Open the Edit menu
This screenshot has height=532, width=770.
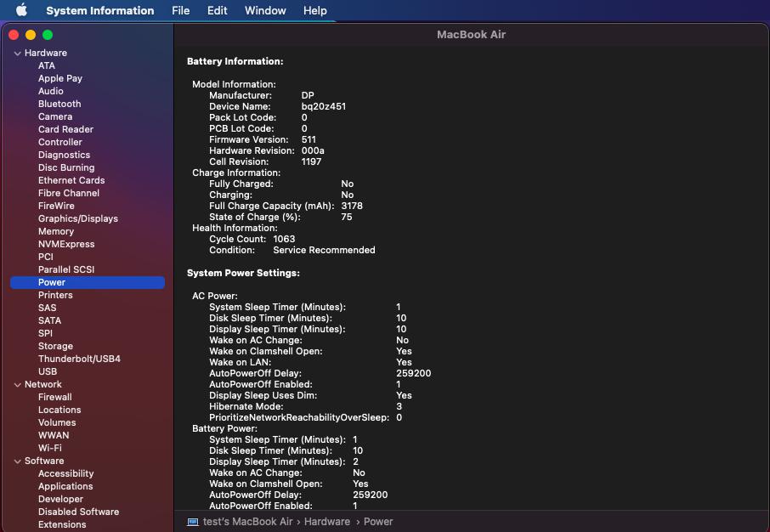217,10
